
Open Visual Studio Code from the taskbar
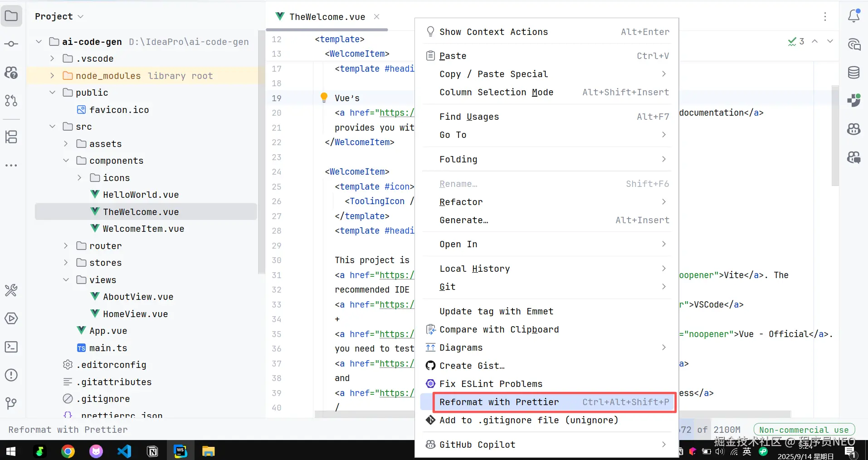pyautogui.click(x=124, y=451)
